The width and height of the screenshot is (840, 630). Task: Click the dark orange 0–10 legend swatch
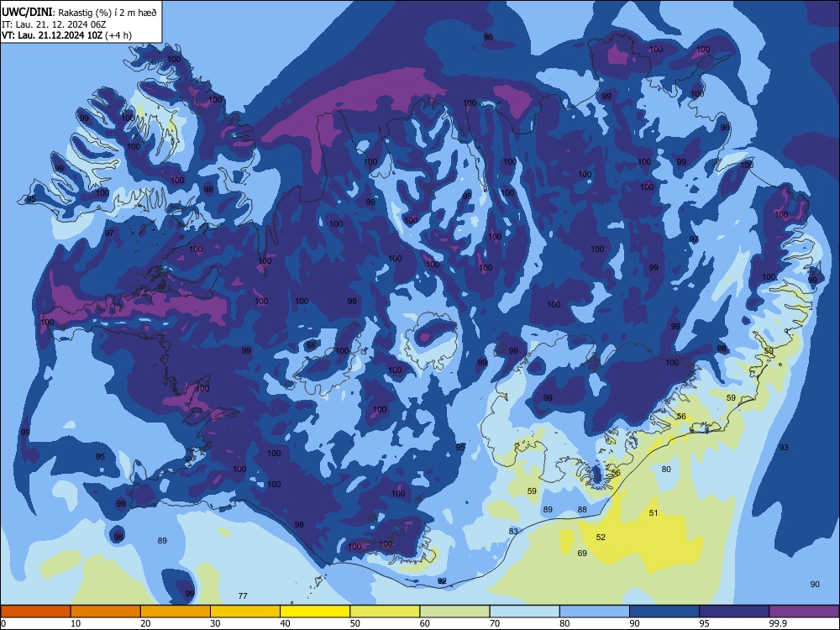[35, 612]
